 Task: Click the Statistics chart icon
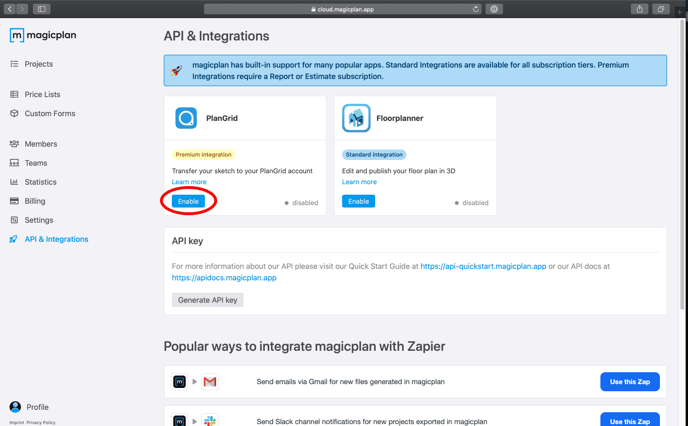point(14,182)
